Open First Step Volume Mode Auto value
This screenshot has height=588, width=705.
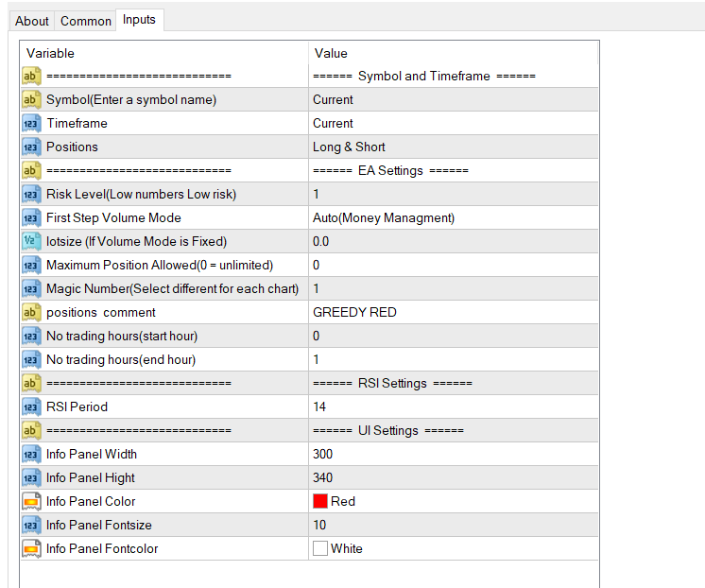(454, 217)
